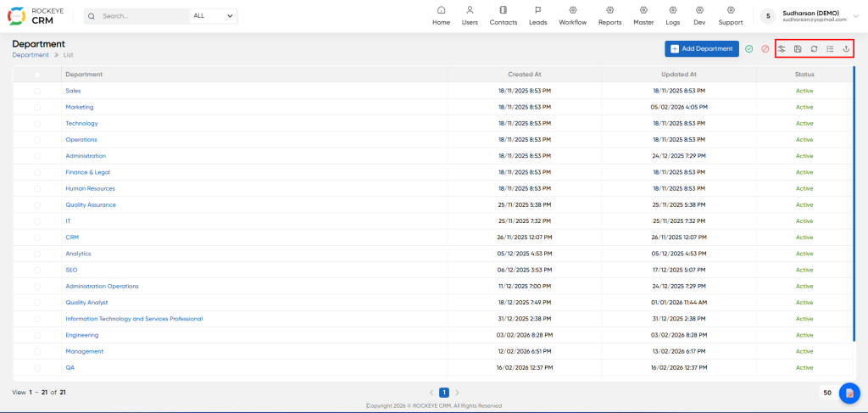The height and width of the screenshot is (413, 868).
Task: Click the CRM department link
Action: (72, 237)
